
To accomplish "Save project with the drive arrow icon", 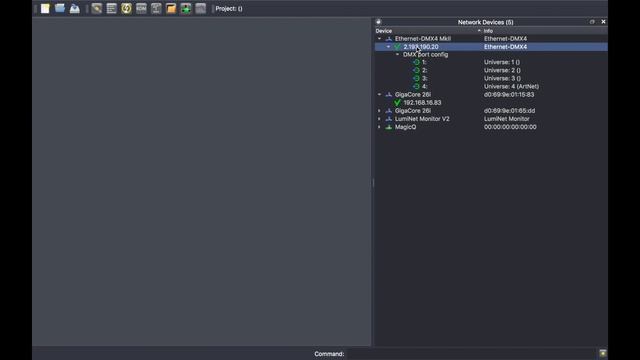I will [75, 9].
